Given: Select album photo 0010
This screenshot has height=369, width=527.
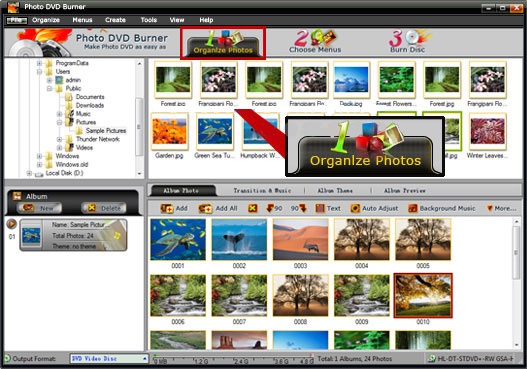Looking at the screenshot, I should (x=423, y=295).
